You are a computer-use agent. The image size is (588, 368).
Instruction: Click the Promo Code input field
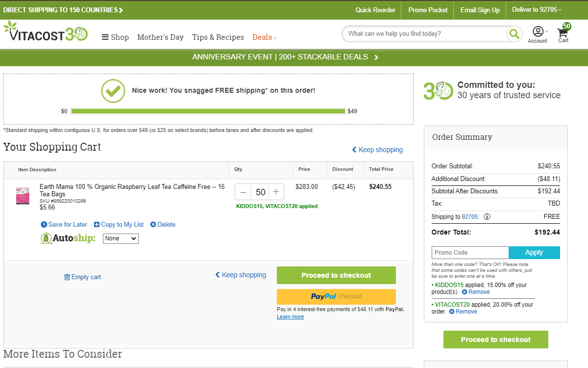[x=470, y=253]
